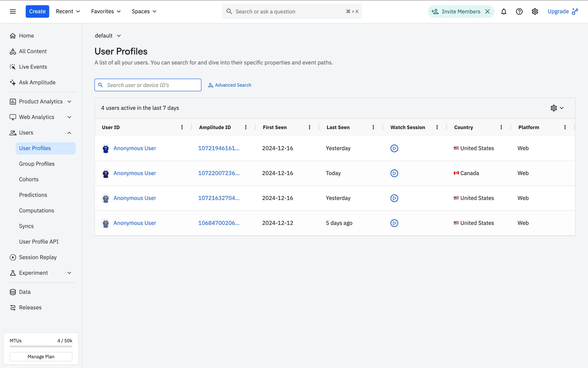The height and width of the screenshot is (368, 588).
Task: Watch session for the Canada user
Action: click(394, 173)
